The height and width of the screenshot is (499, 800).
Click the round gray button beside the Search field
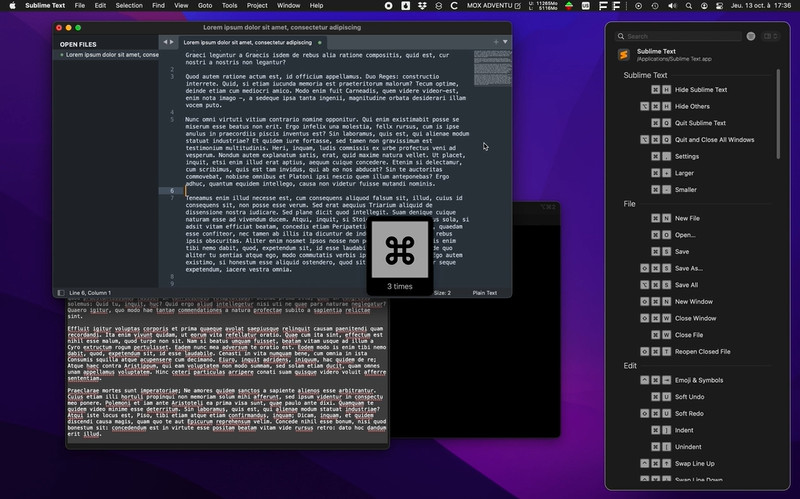coord(751,36)
